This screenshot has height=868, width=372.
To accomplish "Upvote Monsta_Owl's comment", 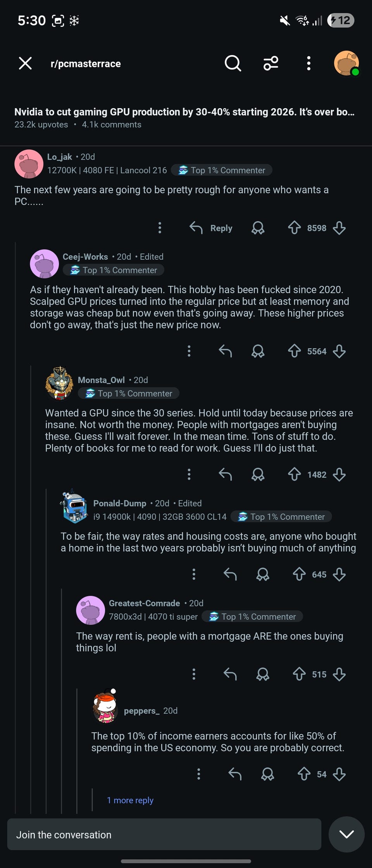I will tap(294, 474).
